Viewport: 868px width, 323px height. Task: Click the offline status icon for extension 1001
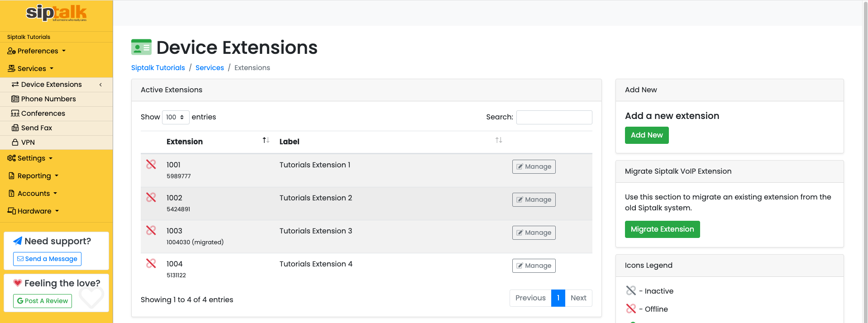click(151, 164)
